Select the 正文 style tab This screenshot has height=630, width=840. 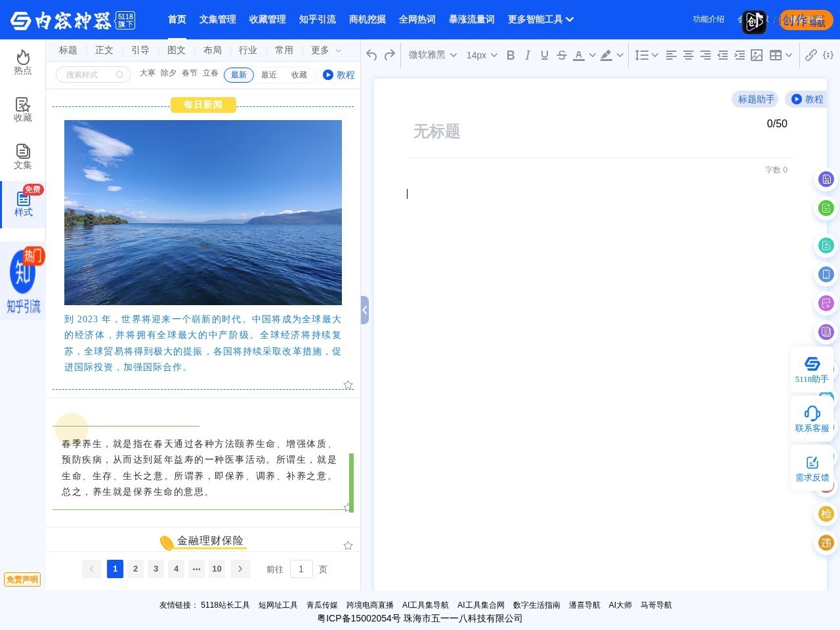click(104, 50)
